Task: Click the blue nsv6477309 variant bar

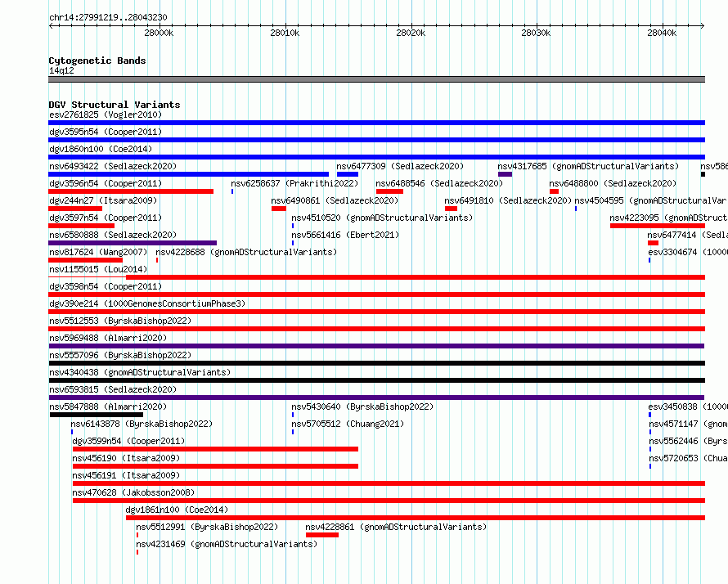Action: pyautogui.click(x=348, y=174)
